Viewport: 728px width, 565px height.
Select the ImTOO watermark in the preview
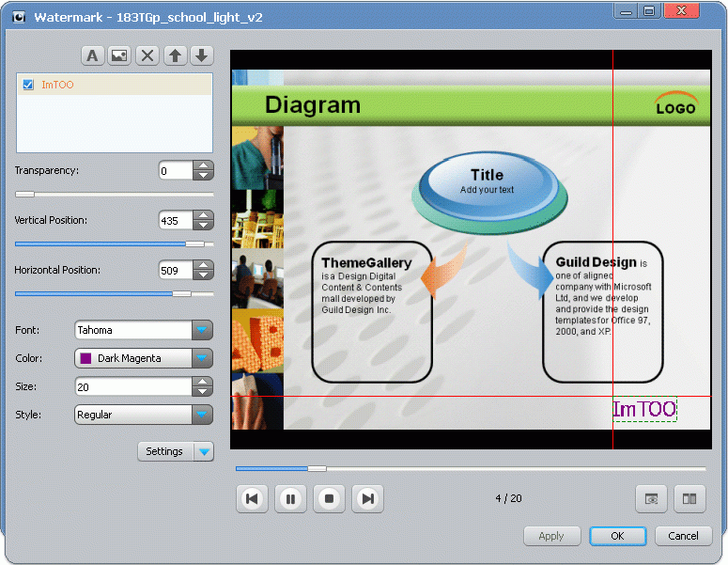(x=645, y=409)
